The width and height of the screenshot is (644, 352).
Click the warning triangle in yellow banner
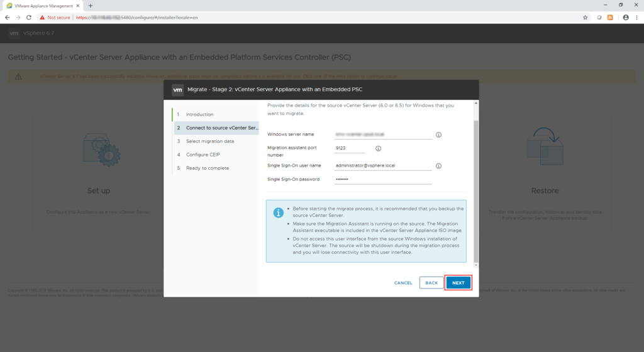point(18,77)
